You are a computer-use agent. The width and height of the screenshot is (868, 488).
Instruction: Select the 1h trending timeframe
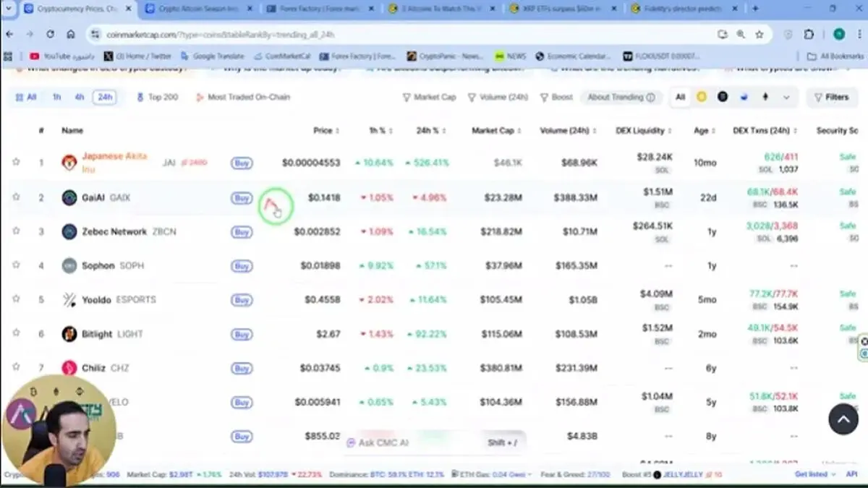click(x=56, y=97)
